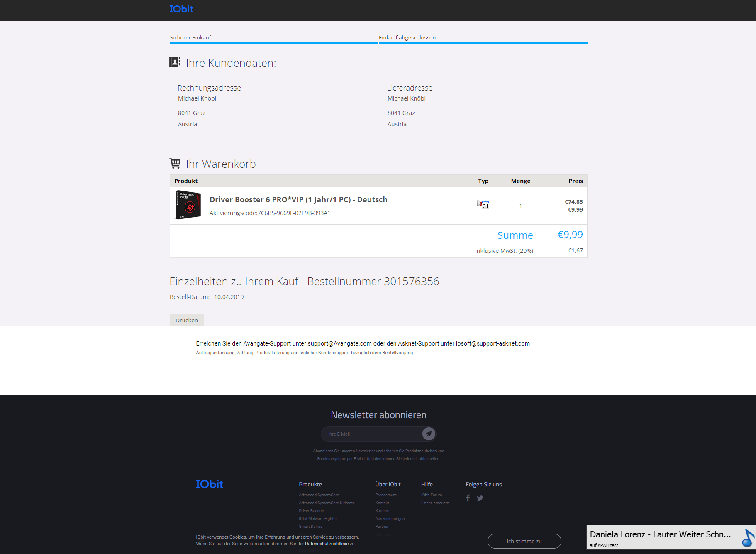
Task: Open Smart Defrag footer link
Action: tap(311, 527)
